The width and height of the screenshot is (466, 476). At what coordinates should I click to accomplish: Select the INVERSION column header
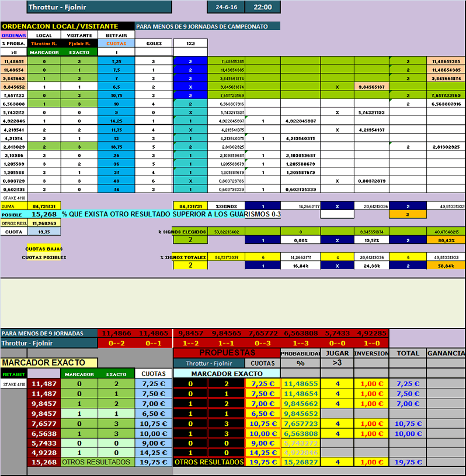point(371,353)
